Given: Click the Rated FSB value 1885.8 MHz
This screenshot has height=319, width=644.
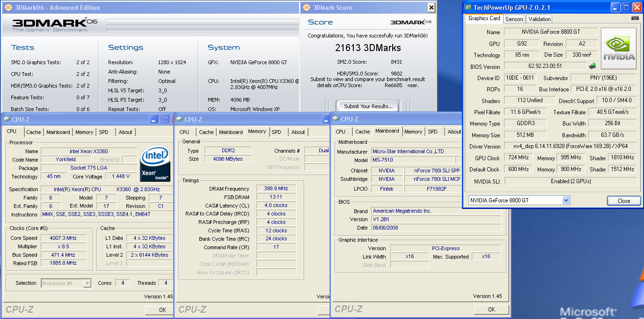Looking at the screenshot, I should click(x=63, y=263).
